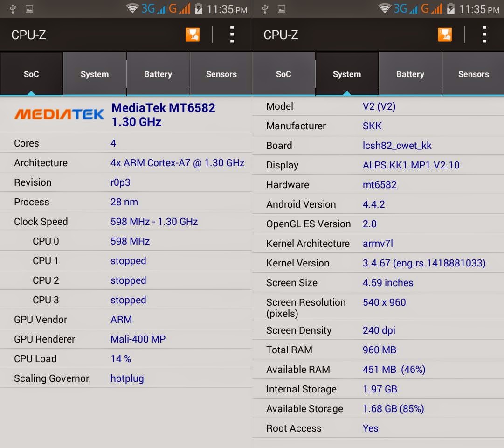
Task: Tap CPU-Z title in right screen
Action: tap(281, 35)
